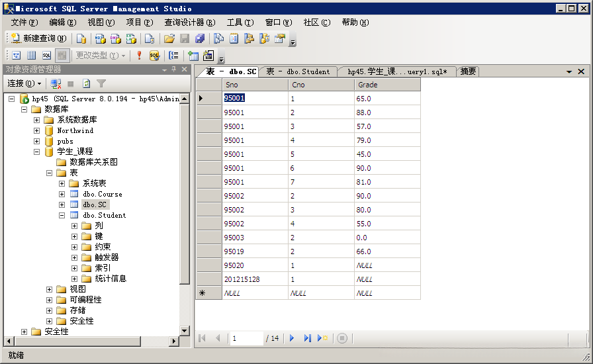This screenshot has width=593, height=364.
Task: Click the Disconnect server icon in Object Explorer
Action: pyautogui.click(x=56, y=83)
